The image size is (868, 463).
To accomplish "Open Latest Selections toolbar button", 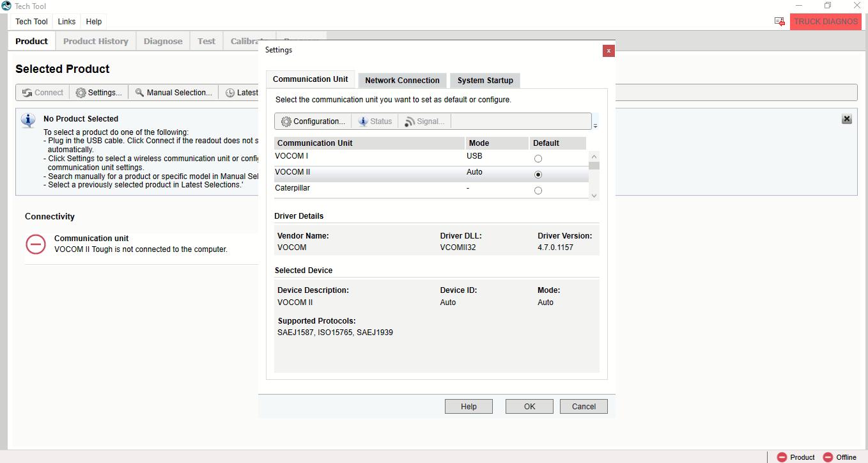I will pyautogui.click(x=240, y=93).
